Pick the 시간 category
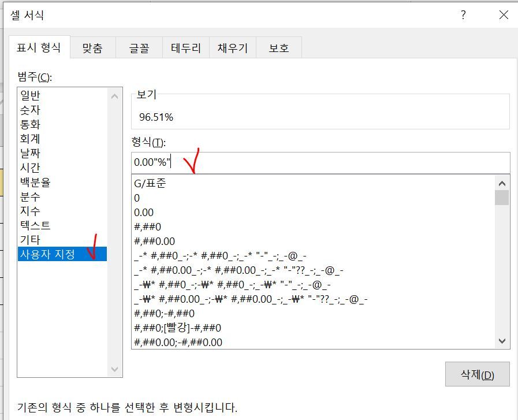Image resolution: width=518 pixels, height=420 pixels. pyautogui.click(x=62, y=168)
